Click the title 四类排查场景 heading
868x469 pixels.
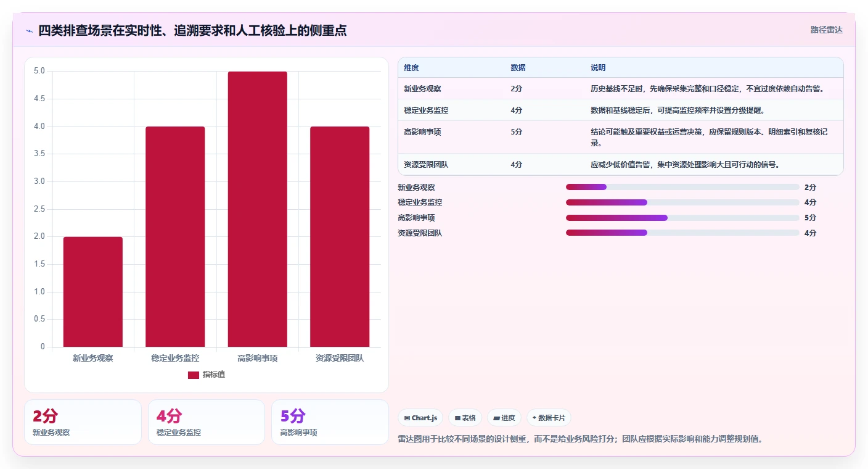[x=192, y=30]
